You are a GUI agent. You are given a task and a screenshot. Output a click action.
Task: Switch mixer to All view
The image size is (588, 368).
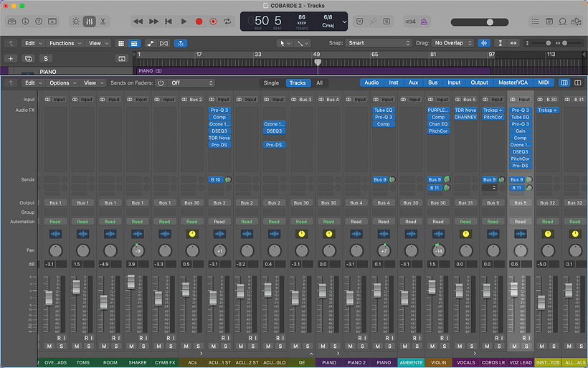(x=319, y=83)
